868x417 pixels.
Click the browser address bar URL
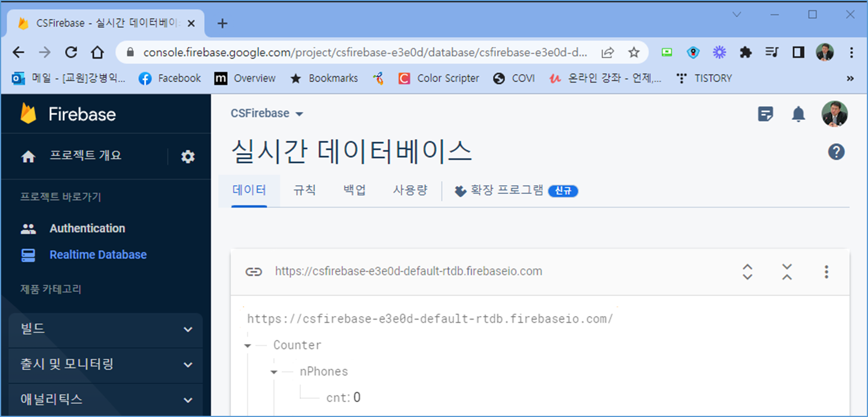pyautogui.click(x=365, y=53)
